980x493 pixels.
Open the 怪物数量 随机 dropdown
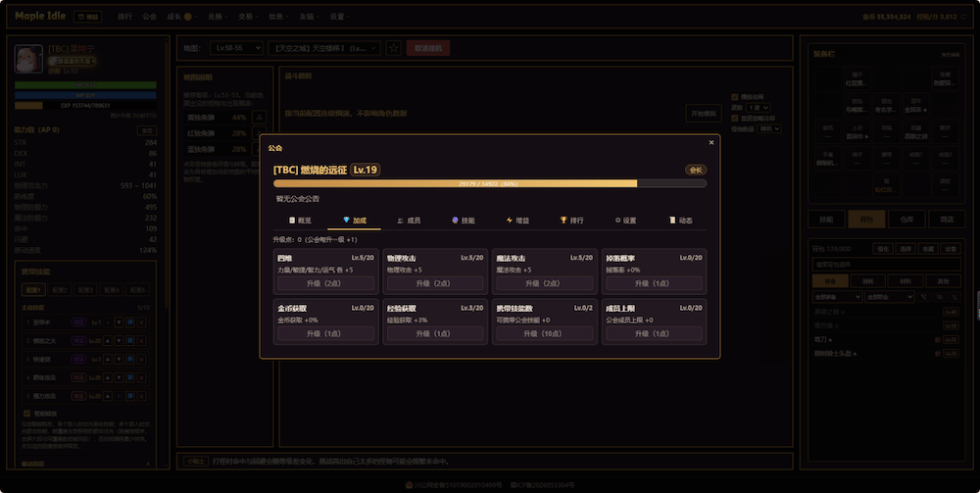pos(769,128)
